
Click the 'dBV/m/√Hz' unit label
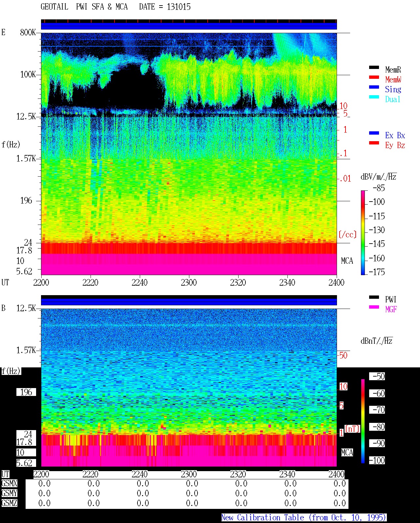pos(379,176)
